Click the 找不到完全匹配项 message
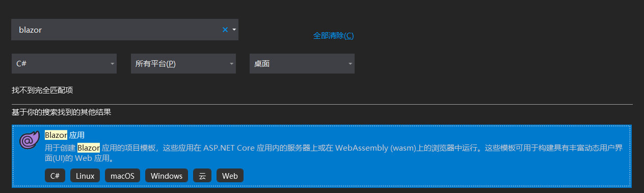 42,90
